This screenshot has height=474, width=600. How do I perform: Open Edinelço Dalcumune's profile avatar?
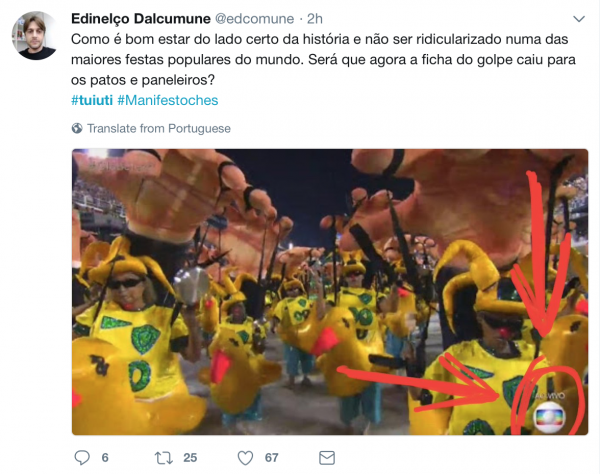coord(34,36)
